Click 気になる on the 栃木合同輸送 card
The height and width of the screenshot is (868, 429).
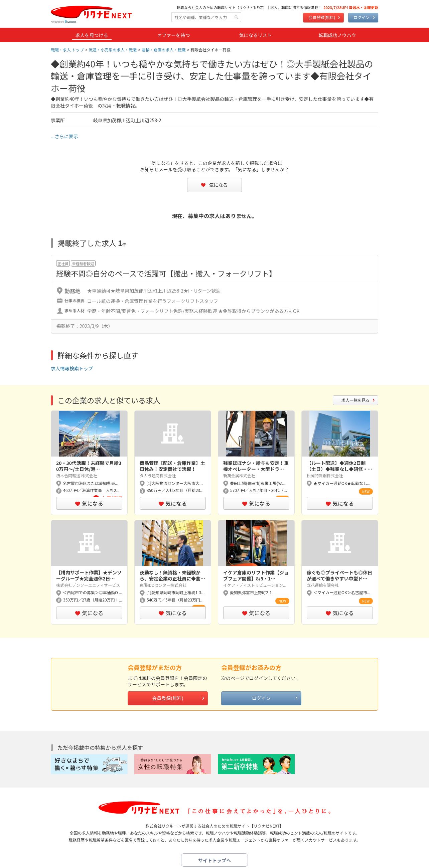point(89,503)
